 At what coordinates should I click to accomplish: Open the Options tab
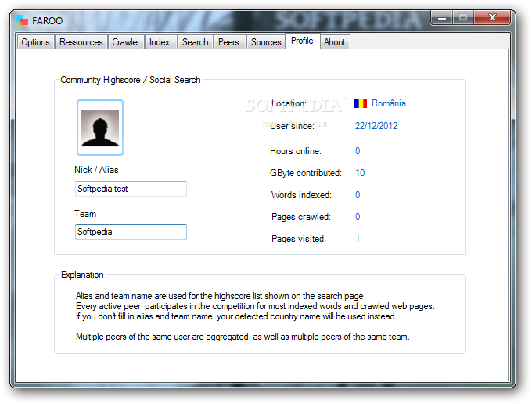36,42
